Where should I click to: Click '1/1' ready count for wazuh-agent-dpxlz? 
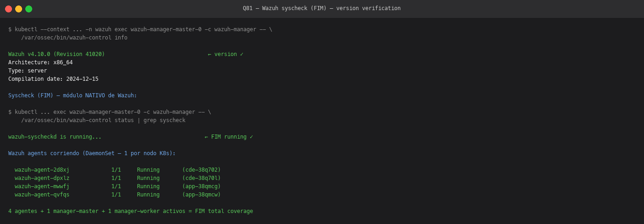116,178
